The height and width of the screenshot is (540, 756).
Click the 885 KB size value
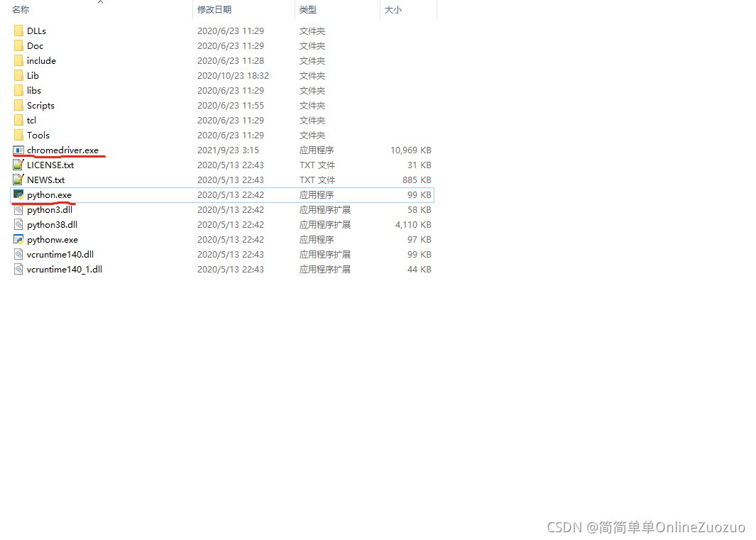click(417, 180)
